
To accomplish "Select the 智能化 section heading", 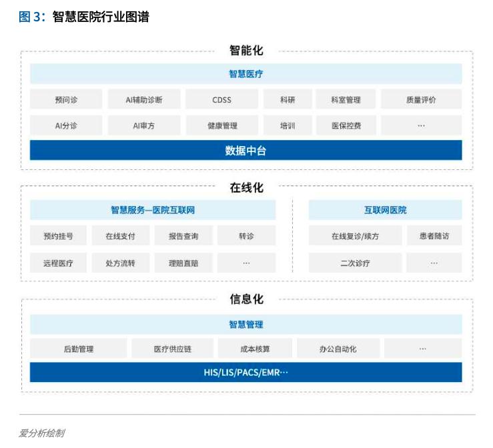I will [246, 50].
